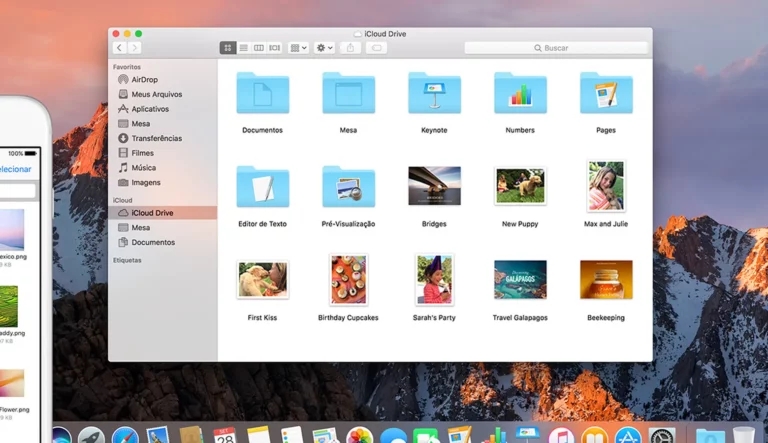Image resolution: width=768 pixels, height=443 pixels.
Task: Click the Favoritos section header
Action: (127, 67)
